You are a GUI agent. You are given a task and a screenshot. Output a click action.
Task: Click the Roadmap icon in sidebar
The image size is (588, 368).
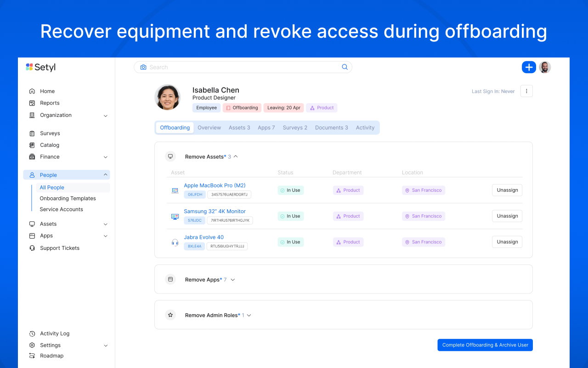(x=32, y=356)
